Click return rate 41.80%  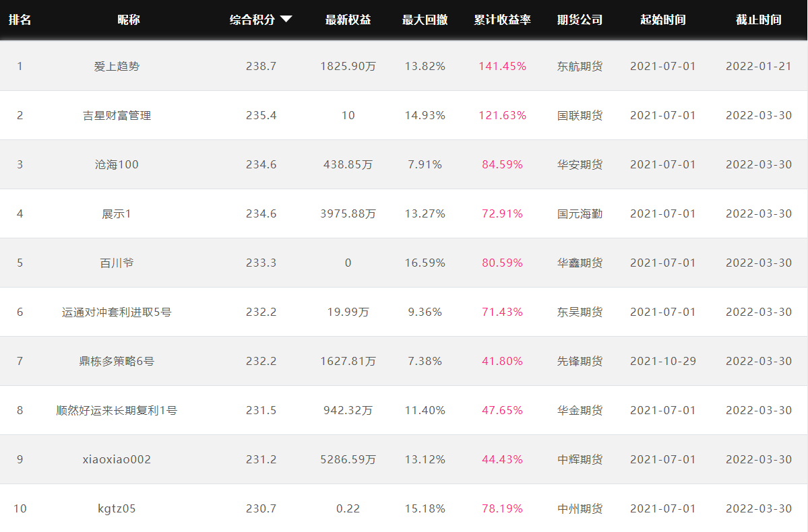503,361
